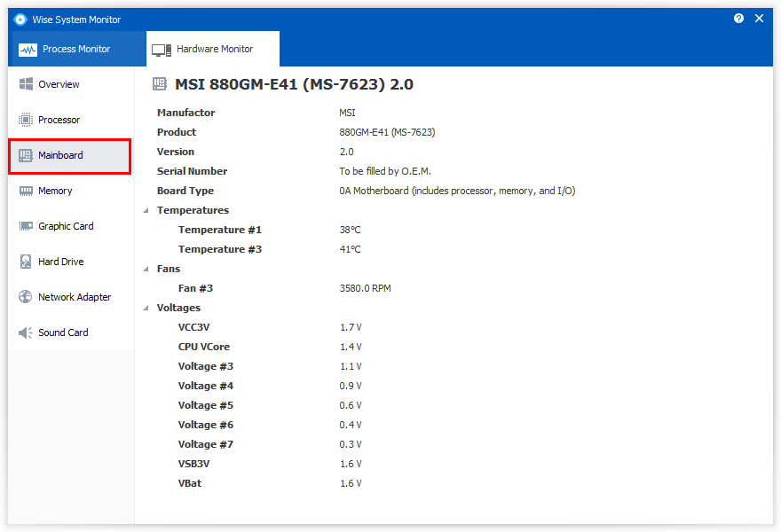Switch to the Hardware Monitor tab
Viewport: 781px width, 532px height.
pyautogui.click(x=212, y=49)
